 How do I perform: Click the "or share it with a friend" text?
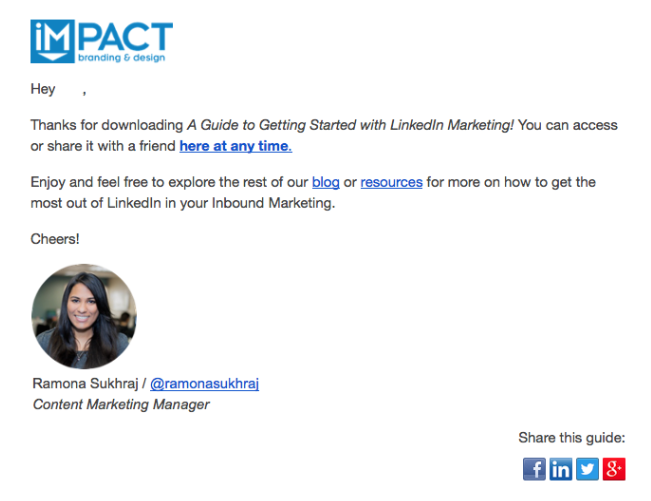tap(103, 146)
